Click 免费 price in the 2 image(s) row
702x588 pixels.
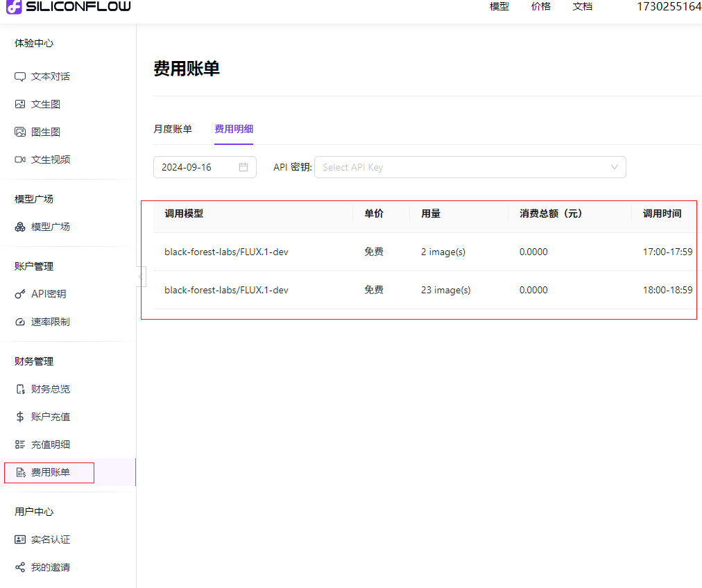tap(374, 252)
